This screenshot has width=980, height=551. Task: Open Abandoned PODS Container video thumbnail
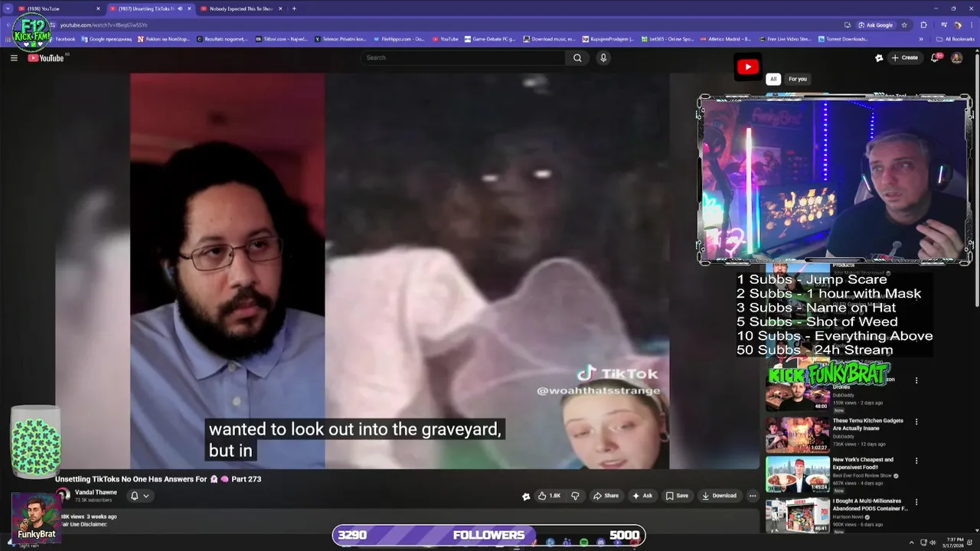coord(798,515)
